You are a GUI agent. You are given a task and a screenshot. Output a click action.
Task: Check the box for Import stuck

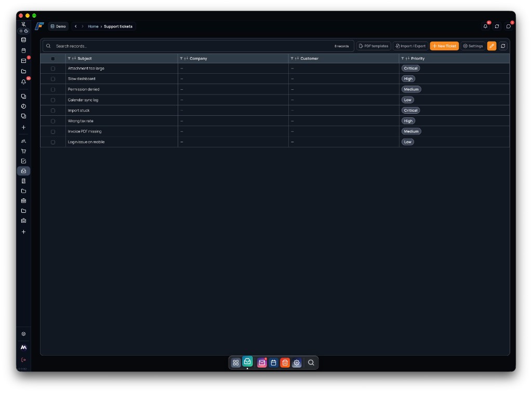pyautogui.click(x=53, y=111)
